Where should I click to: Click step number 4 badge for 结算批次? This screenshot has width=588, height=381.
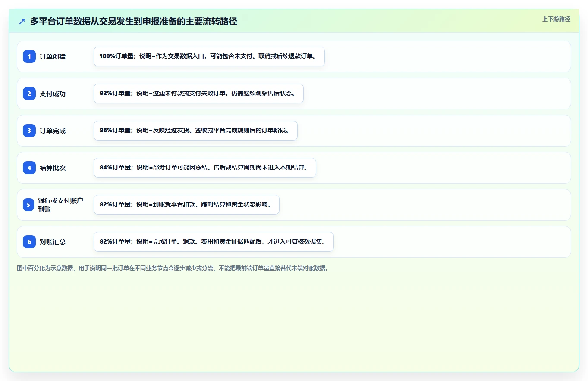click(x=29, y=168)
